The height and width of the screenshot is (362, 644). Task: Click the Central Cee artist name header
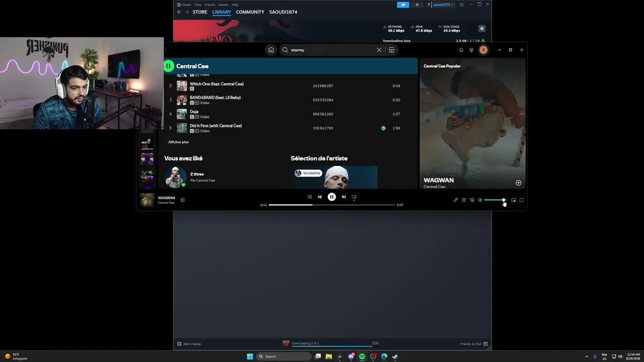(x=192, y=66)
